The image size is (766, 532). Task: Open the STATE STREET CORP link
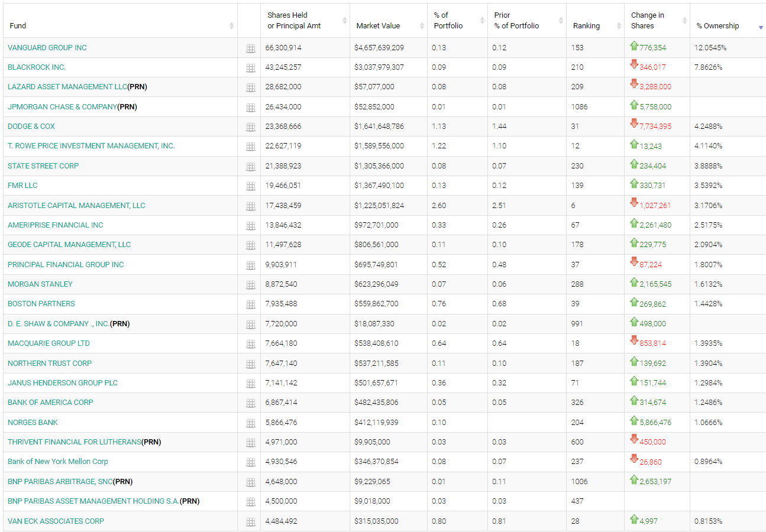(43, 166)
